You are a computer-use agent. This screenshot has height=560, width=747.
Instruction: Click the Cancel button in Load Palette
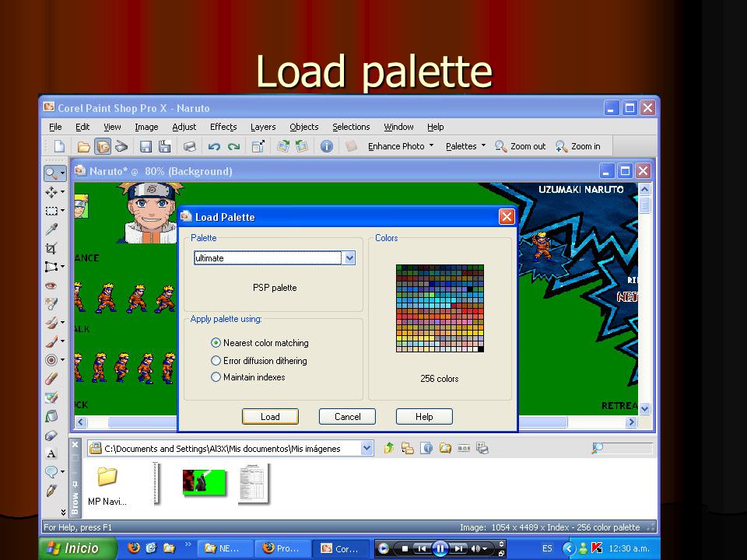[x=347, y=417]
